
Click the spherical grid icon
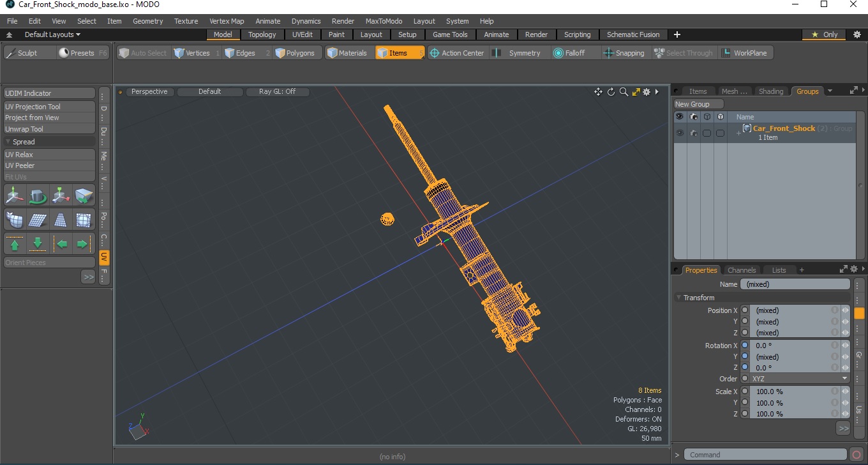pyautogui.click(x=83, y=220)
